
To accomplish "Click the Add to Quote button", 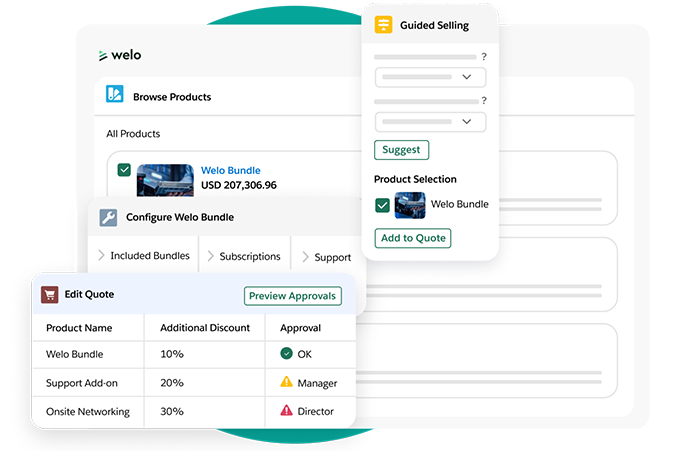I will pyautogui.click(x=413, y=238).
